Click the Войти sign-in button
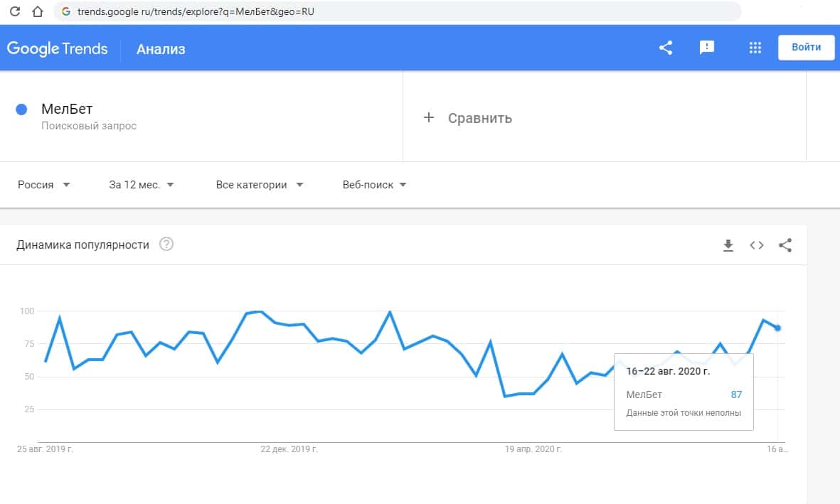Viewport: 840px width, 504px height. (806, 48)
